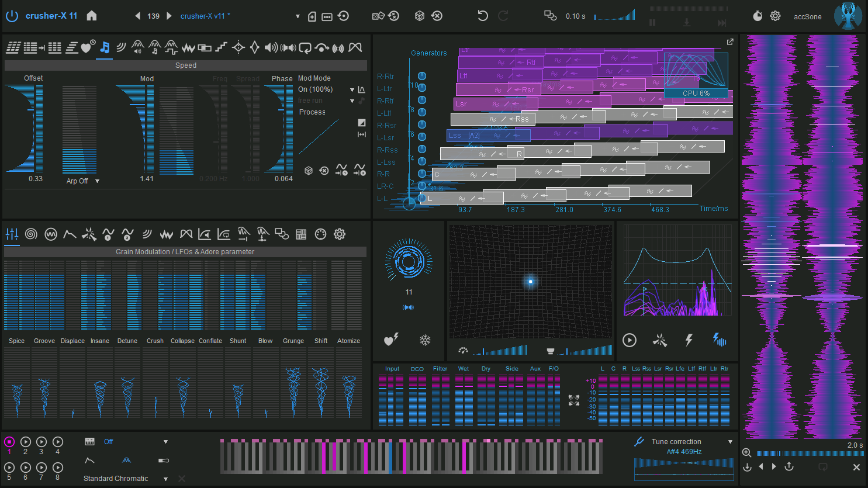Open the settings gear in top bar
Image resolution: width=868 pixels, height=488 pixels.
point(775,16)
